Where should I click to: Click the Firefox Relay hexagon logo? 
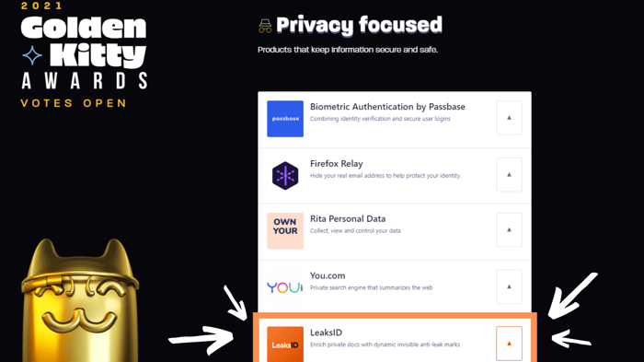tap(285, 176)
